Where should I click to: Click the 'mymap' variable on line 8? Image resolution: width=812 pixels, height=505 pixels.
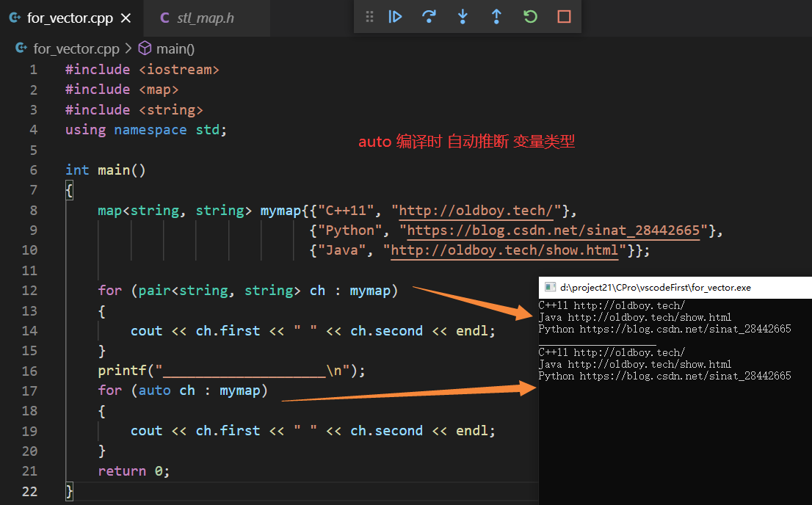[x=280, y=210]
